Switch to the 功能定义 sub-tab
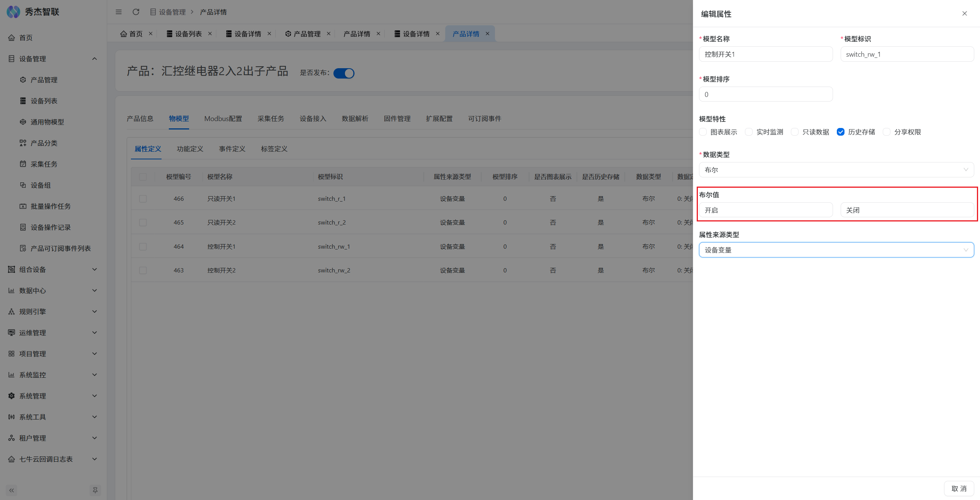The width and height of the screenshot is (980, 500). [x=190, y=149]
